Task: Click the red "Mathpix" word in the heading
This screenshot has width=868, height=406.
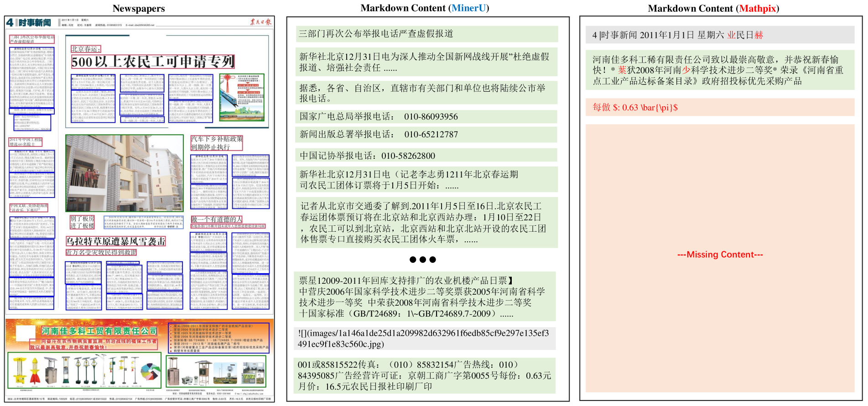Action: pyautogui.click(x=757, y=8)
